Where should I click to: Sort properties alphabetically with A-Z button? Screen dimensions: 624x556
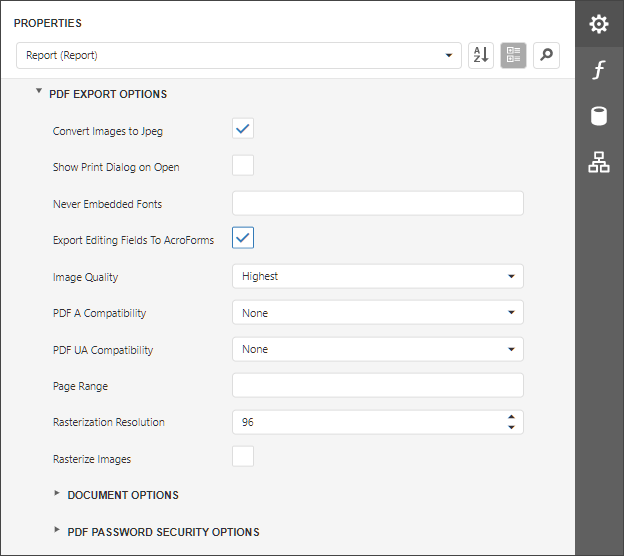(x=481, y=55)
